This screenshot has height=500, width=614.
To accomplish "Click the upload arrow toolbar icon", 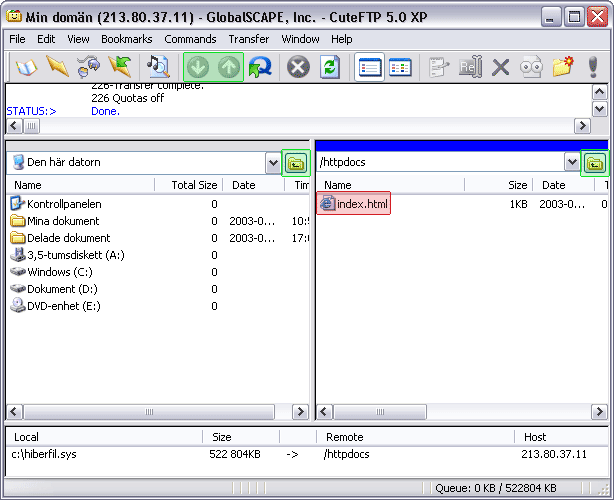I will pos(228,67).
